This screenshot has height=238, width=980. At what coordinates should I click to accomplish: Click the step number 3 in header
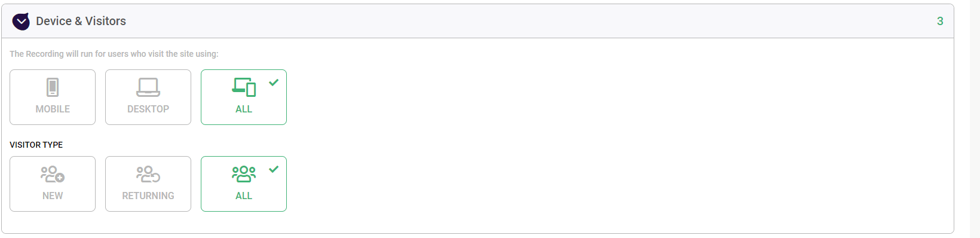(940, 21)
